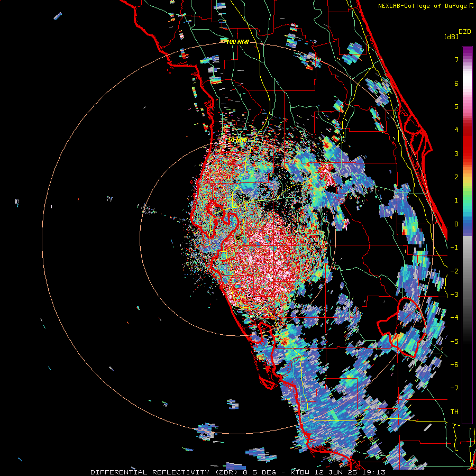This screenshot has height=476, width=476.
Task: Click the 4 value on the scale
Action: [456, 130]
